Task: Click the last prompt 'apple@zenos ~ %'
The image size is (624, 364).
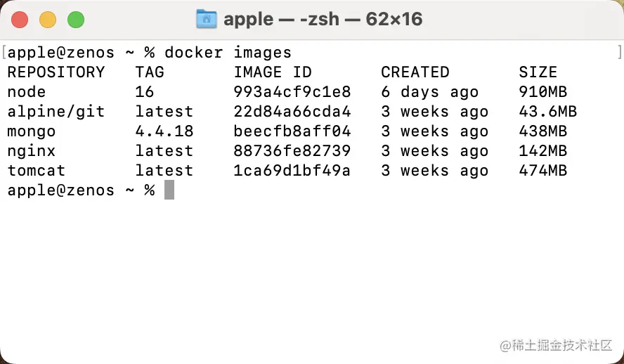Action: coord(82,190)
